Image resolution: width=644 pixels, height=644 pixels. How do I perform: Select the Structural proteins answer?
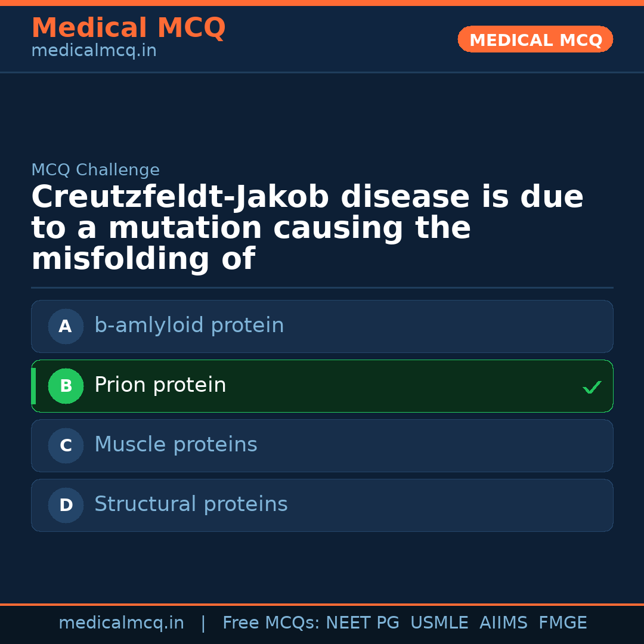322,505
